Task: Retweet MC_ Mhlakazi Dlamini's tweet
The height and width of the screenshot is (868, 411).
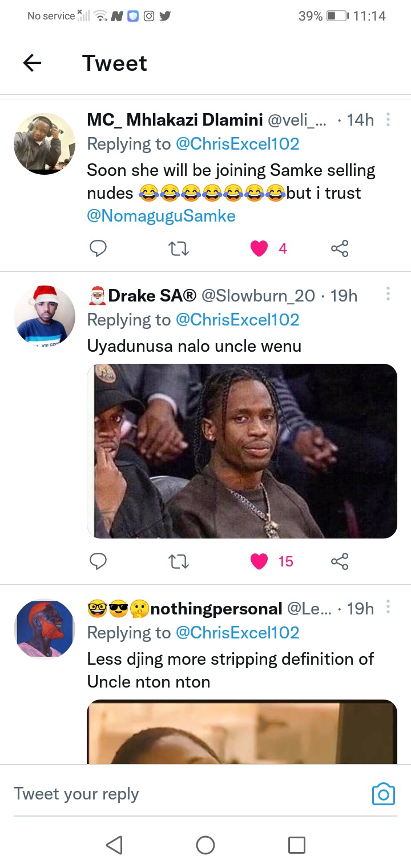Action: 179,248
